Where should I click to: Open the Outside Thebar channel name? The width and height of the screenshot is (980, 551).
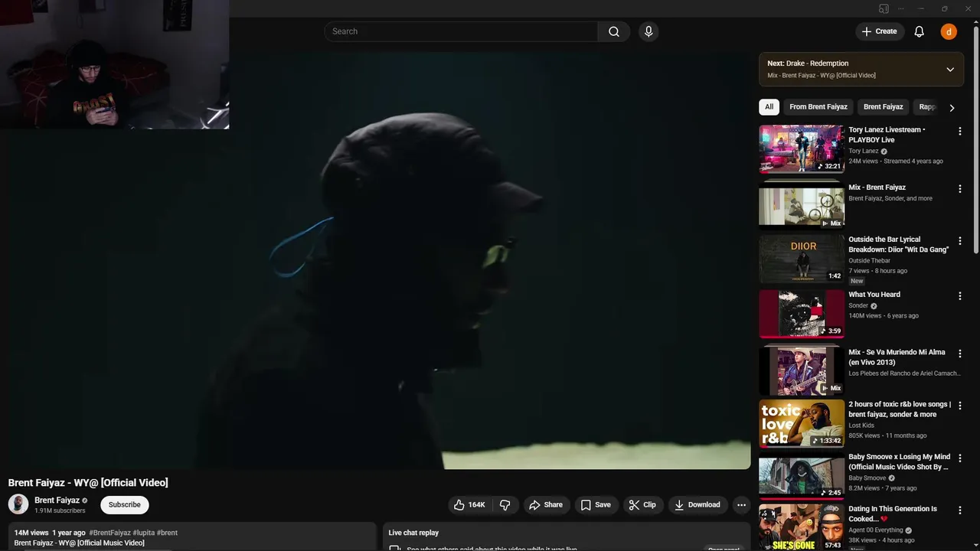870,261
